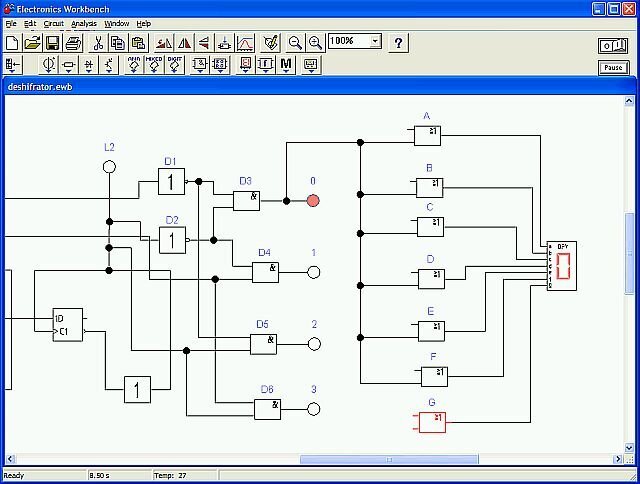Open the Sources parts bin
The height and width of the screenshot is (484, 640).
pyautogui.click(x=48, y=65)
